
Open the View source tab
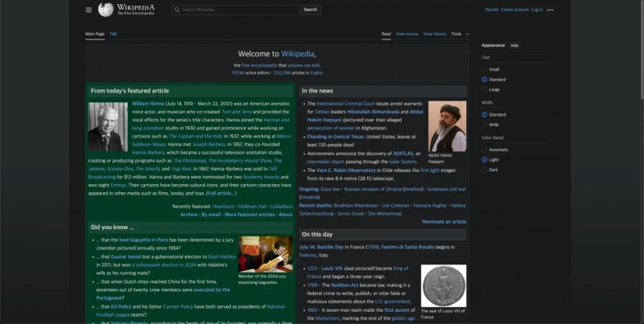point(407,34)
